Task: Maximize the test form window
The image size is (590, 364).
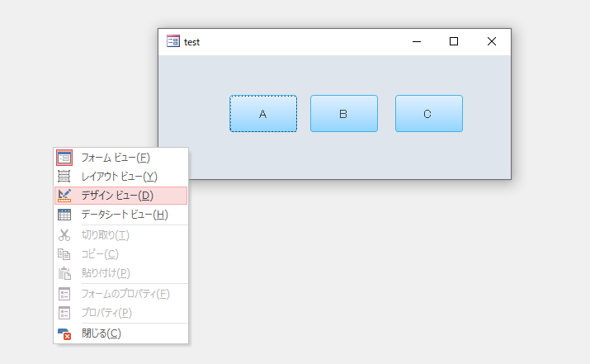Action: coord(454,41)
